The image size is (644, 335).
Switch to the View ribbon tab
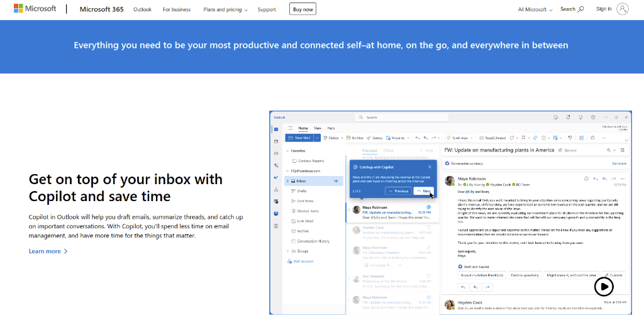click(318, 128)
